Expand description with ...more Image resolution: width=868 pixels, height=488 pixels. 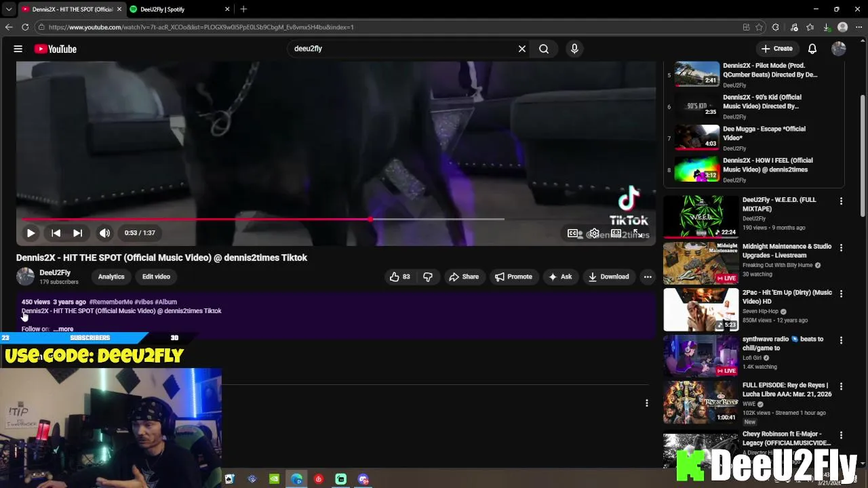[63, 329]
